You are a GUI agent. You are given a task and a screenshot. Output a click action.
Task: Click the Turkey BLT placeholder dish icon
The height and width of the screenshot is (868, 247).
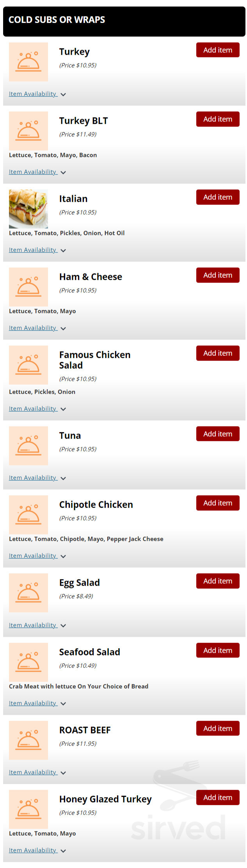(x=28, y=131)
